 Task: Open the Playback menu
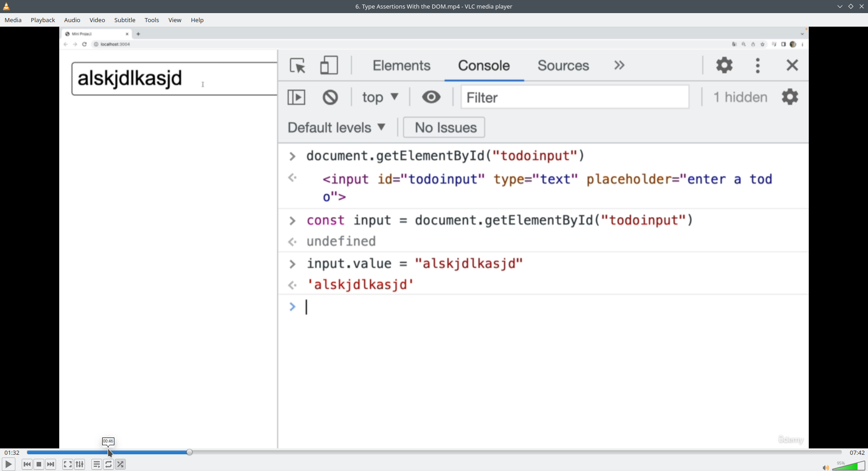click(x=43, y=20)
